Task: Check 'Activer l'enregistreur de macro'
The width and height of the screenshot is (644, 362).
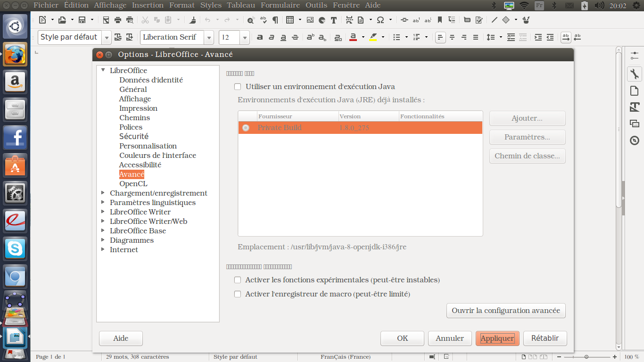Action: point(238,294)
